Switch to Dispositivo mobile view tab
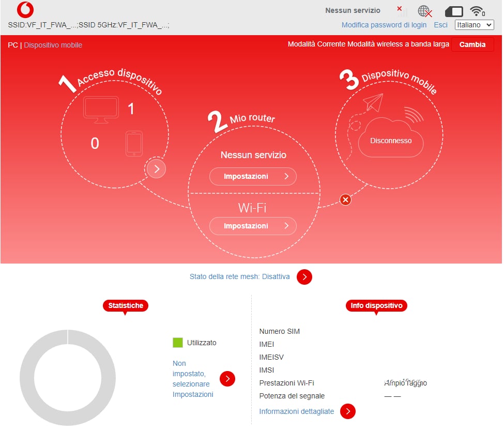Viewport: 504px width, 447px height. tap(53, 45)
